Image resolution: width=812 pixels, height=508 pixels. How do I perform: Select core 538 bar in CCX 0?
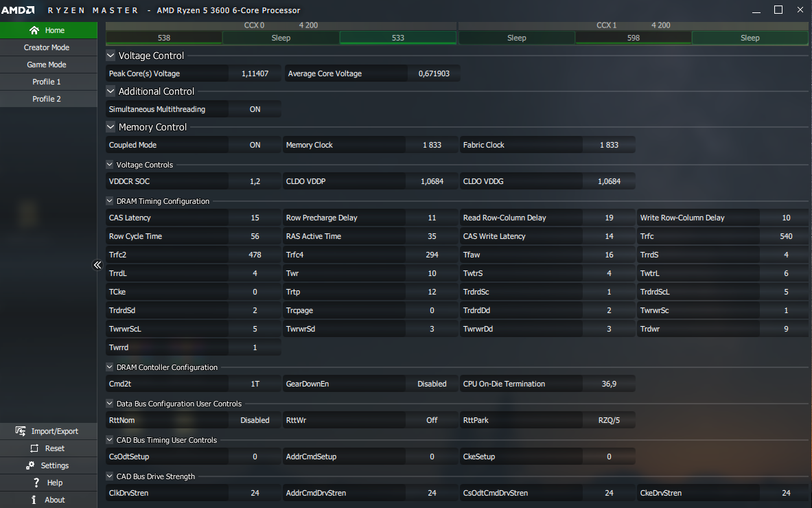[164, 38]
